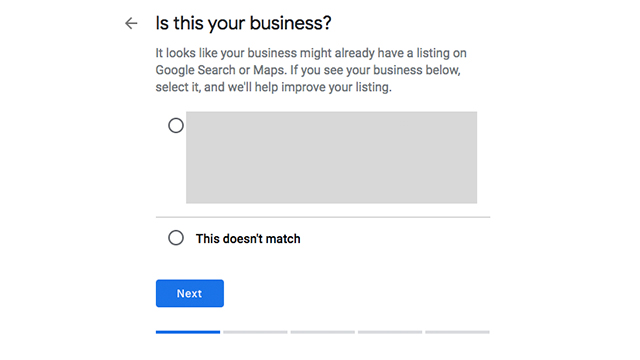This screenshot has width=640, height=360.
Task: Click the blue Next button
Action: point(190,293)
